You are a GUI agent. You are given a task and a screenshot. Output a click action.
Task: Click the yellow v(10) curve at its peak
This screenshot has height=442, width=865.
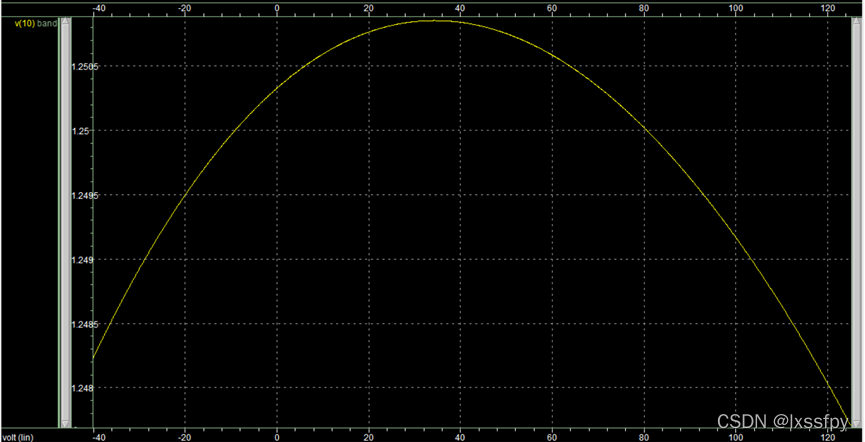click(436, 20)
